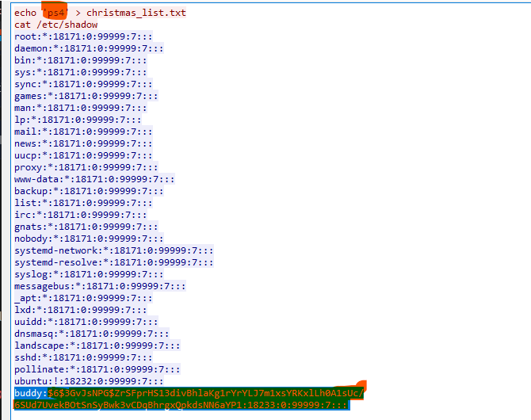Click the highlighted 'buddy:' username
This screenshot has height=420, width=531.
pos(30,393)
